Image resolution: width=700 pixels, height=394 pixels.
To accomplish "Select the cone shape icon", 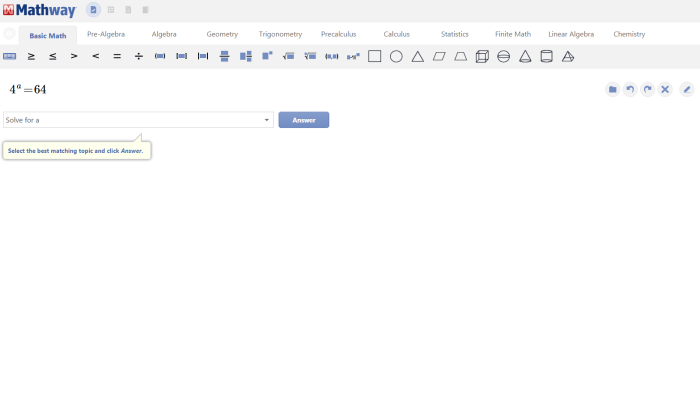I will 525,56.
